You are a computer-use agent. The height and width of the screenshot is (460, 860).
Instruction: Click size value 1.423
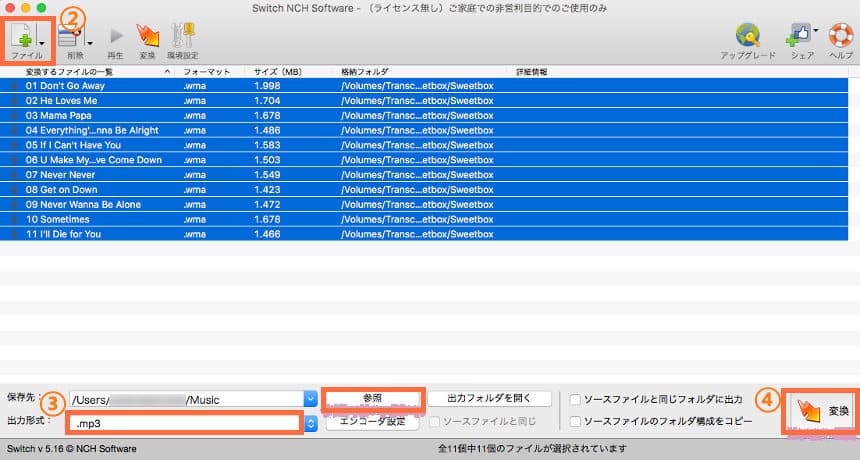click(267, 189)
